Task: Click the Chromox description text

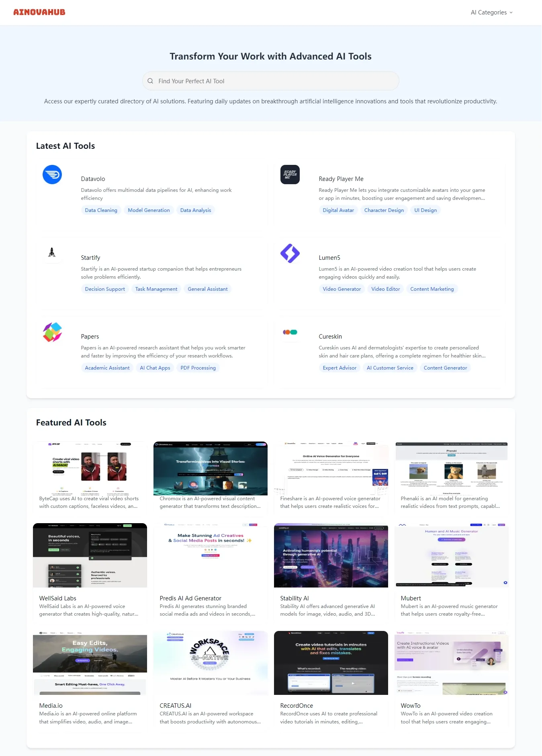Action: coord(210,502)
